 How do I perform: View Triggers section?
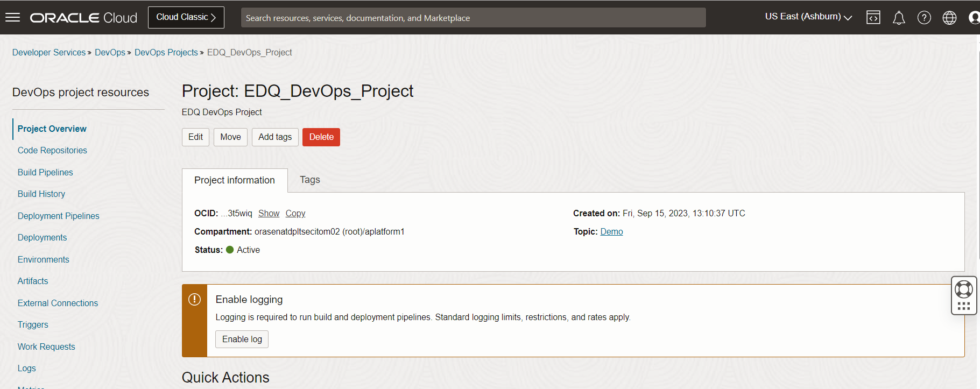[x=33, y=324]
